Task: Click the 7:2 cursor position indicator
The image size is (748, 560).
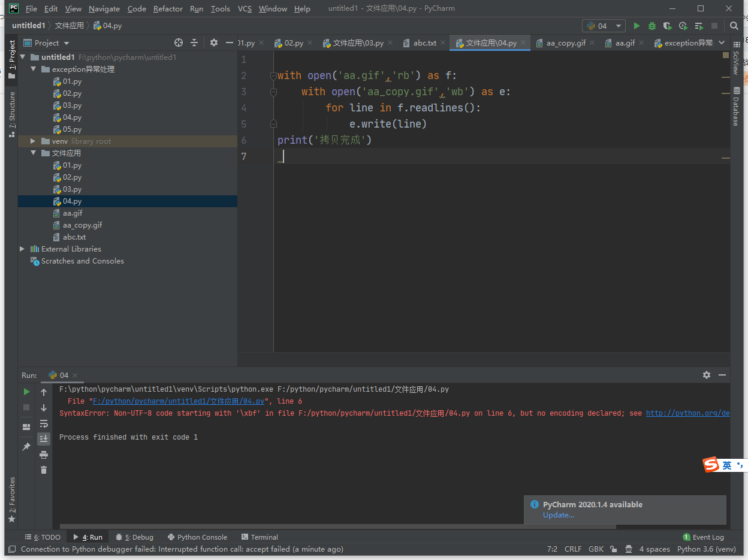Action: [552, 549]
